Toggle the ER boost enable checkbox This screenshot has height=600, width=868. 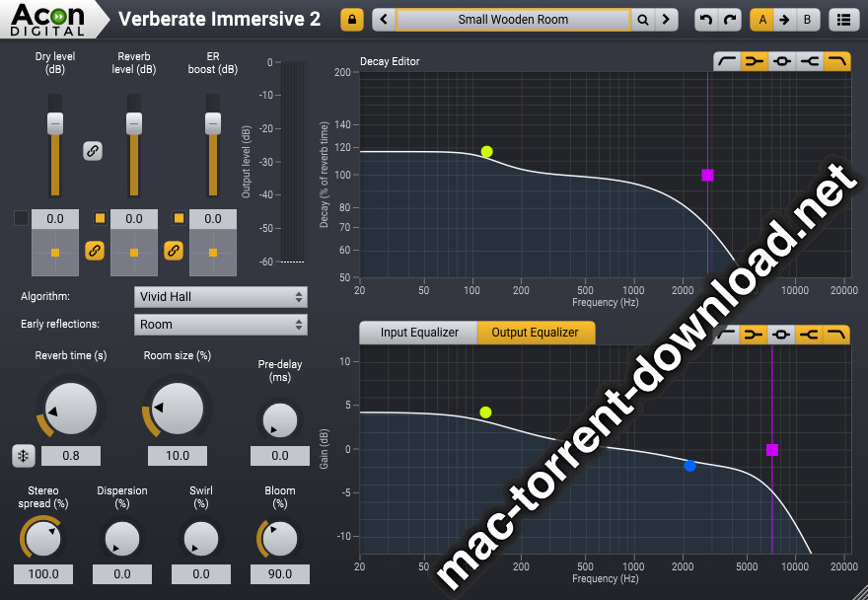click(x=179, y=218)
